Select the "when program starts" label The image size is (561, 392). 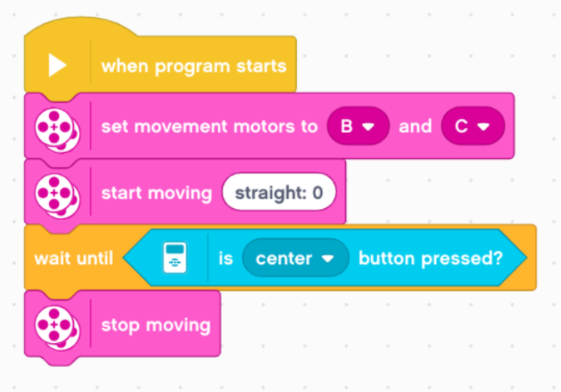point(194,66)
